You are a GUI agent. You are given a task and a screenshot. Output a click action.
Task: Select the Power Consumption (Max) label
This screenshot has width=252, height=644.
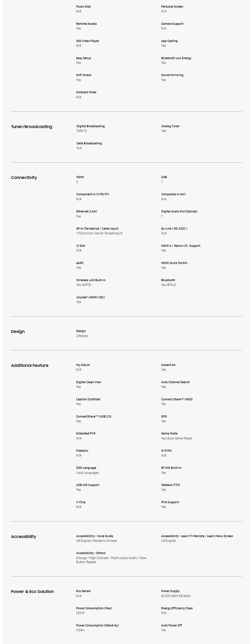point(94,608)
